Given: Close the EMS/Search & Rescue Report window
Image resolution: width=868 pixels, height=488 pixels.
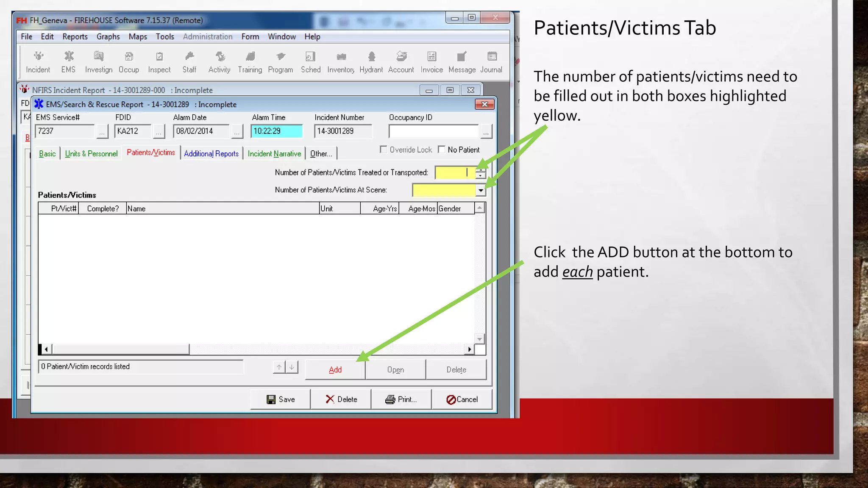Looking at the screenshot, I should click(485, 104).
